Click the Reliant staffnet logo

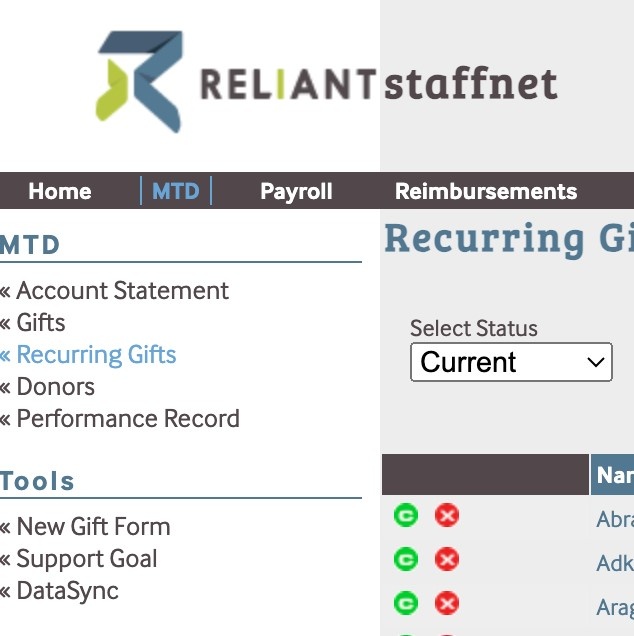tap(326, 83)
